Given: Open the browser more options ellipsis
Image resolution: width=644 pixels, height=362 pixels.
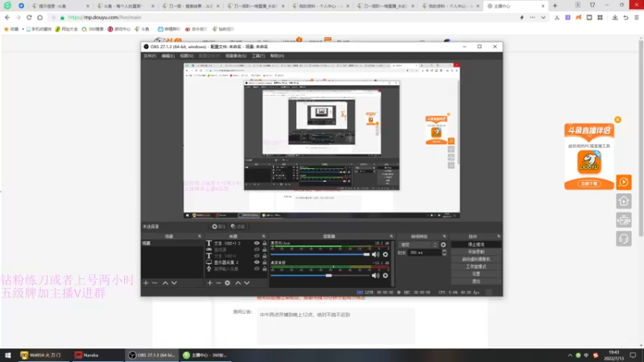Looking at the screenshot, I should (x=532, y=18).
